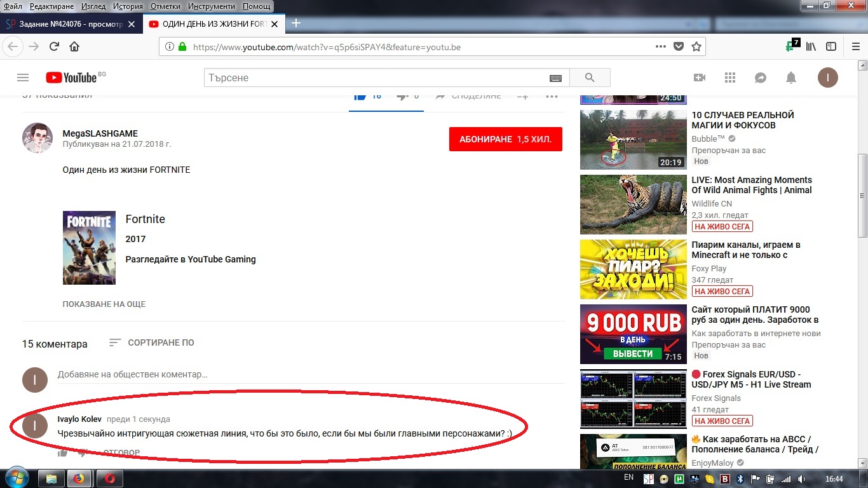
Task: Open Forex Signals EUR/USD live stream title
Action: pos(751,379)
